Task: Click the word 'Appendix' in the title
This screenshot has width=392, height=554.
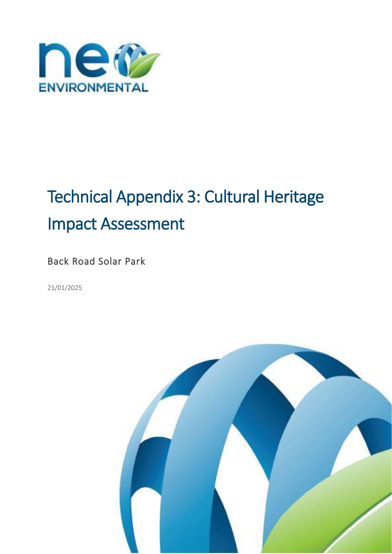Action: (x=149, y=197)
